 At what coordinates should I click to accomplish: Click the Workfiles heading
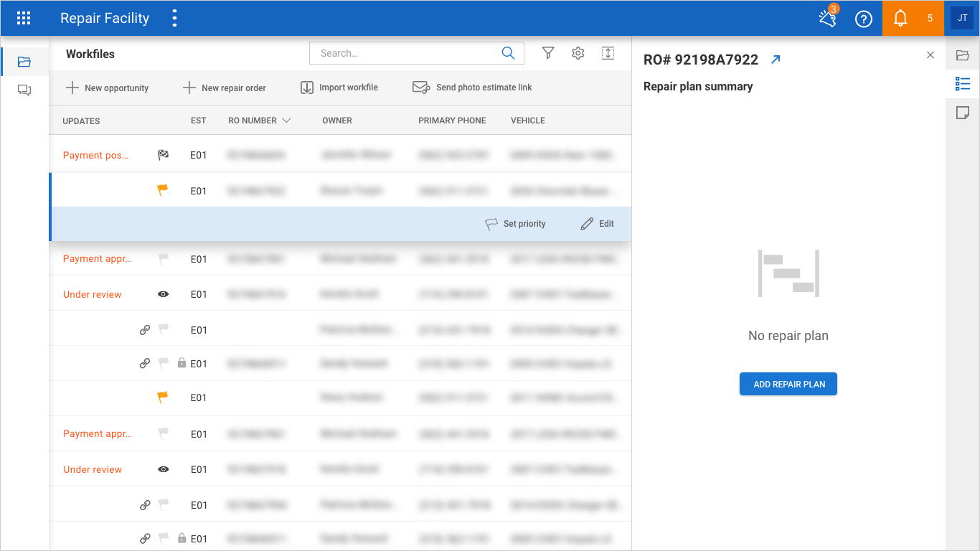pyautogui.click(x=90, y=54)
